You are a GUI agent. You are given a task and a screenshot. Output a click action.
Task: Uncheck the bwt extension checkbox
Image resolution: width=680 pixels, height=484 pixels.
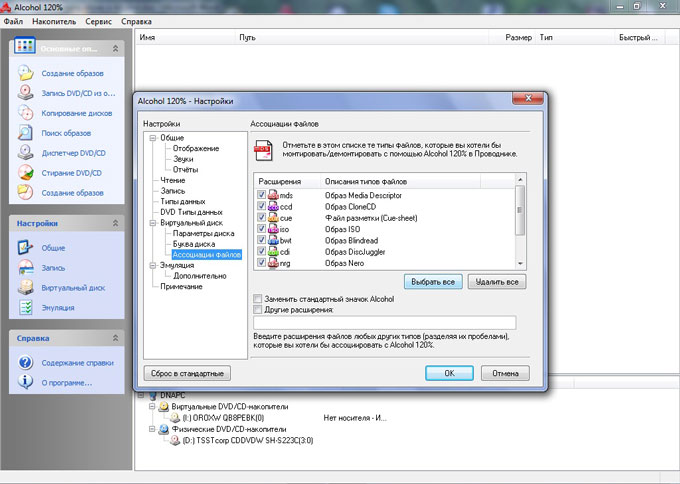[x=262, y=240]
